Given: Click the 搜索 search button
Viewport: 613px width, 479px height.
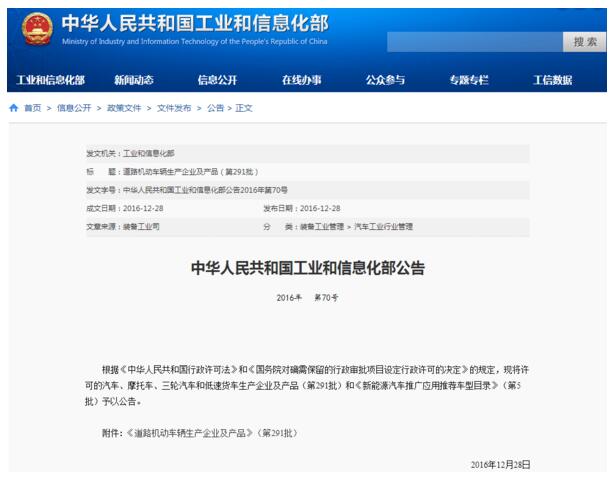Looking at the screenshot, I should [x=584, y=42].
